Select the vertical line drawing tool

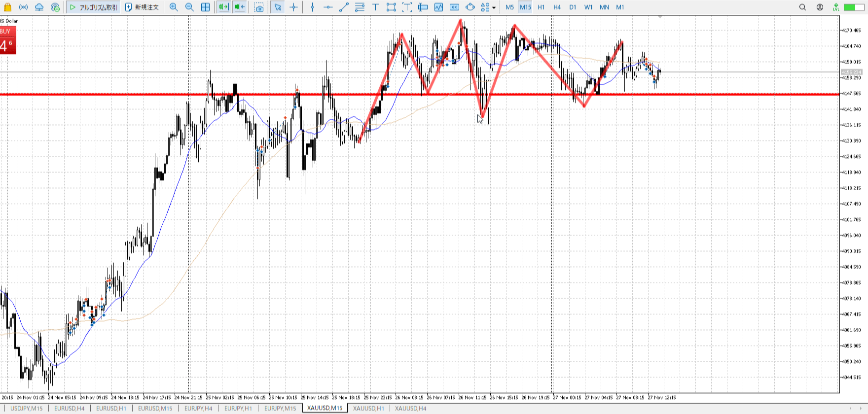pyautogui.click(x=312, y=7)
